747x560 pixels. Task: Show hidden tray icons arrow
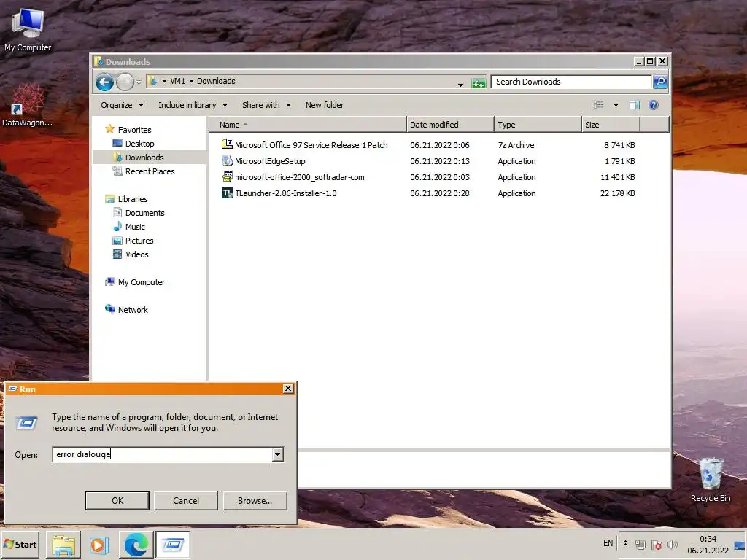pos(625,544)
